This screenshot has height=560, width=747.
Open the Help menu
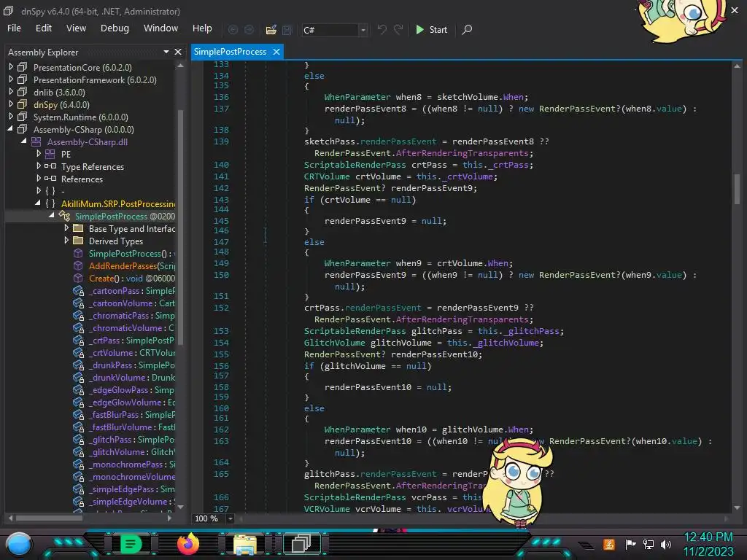(x=202, y=28)
